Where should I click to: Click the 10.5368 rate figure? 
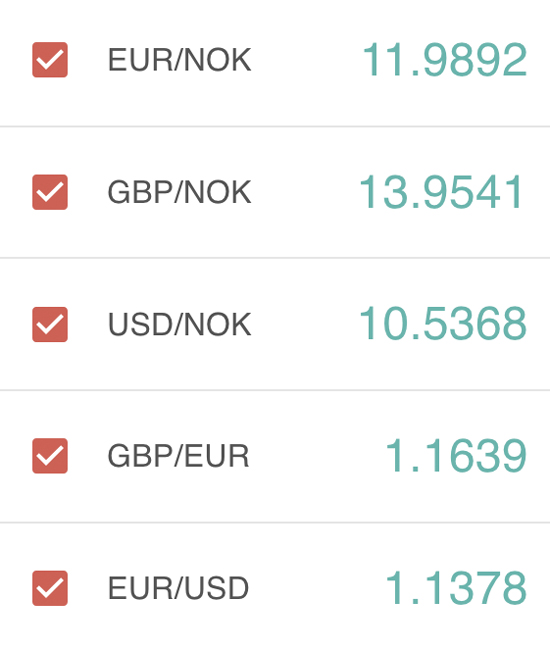(x=443, y=323)
